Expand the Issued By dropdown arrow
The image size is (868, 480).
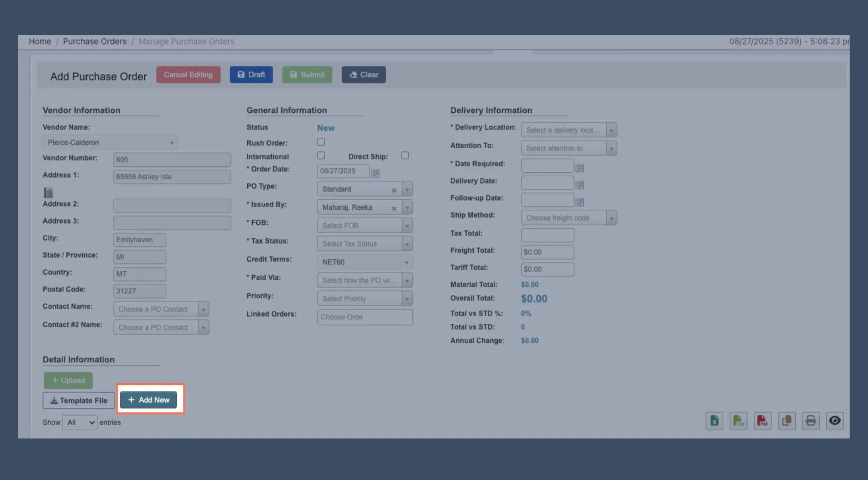coord(407,207)
